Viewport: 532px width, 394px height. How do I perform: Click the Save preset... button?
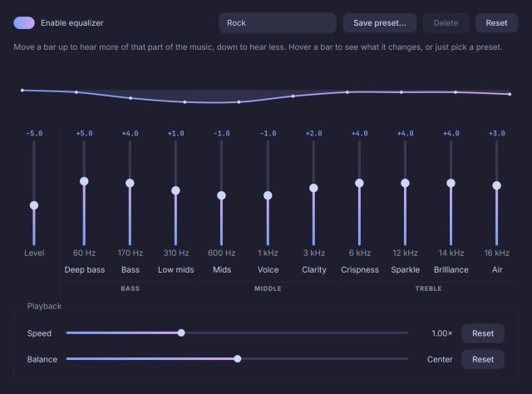point(379,22)
